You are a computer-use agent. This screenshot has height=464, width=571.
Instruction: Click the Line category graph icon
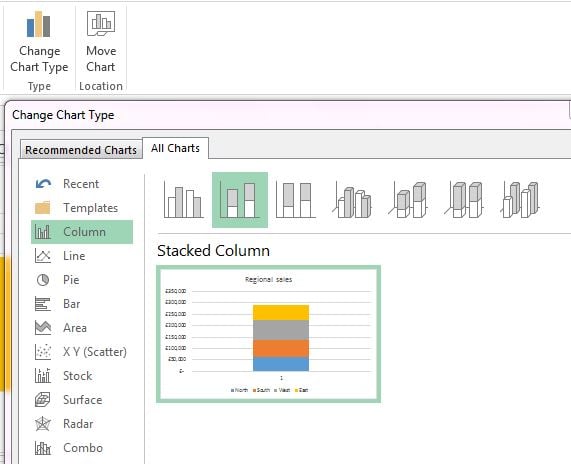[43, 256]
